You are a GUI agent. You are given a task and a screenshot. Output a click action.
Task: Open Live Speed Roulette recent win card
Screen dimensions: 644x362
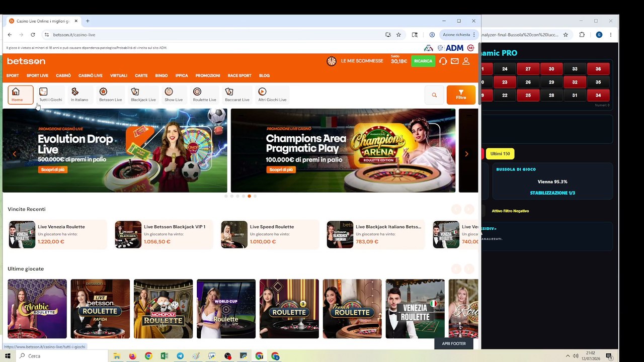[270, 234]
